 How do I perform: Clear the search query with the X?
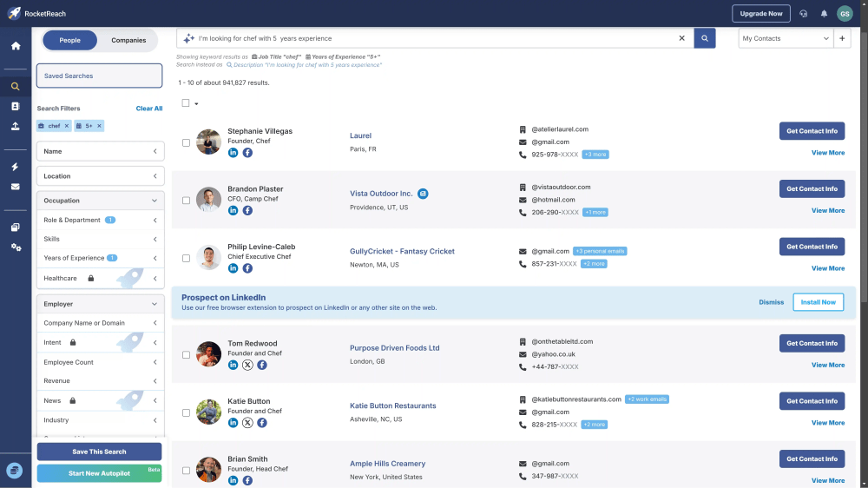tap(682, 38)
